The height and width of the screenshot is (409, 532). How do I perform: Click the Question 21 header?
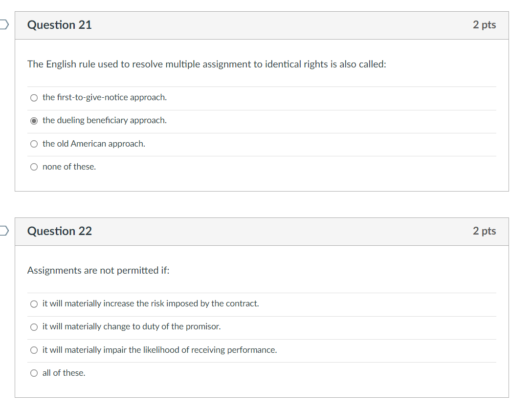pos(59,25)
